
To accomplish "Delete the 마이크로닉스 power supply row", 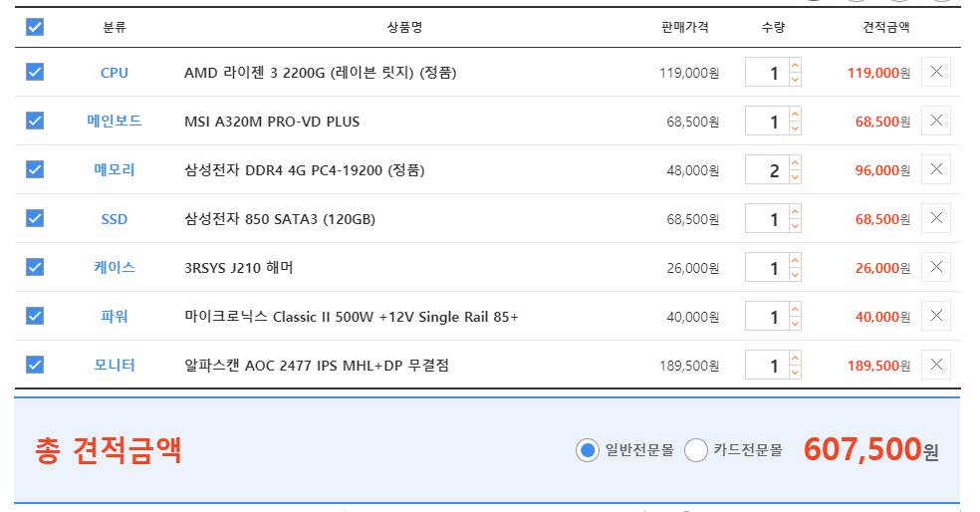I will 935,316.
